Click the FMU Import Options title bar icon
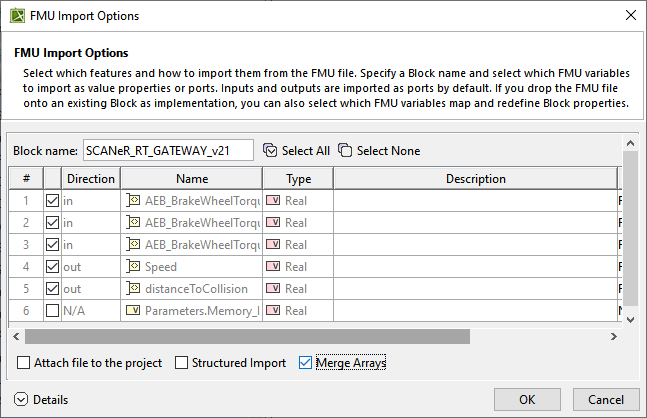This screenshot has height=418, width=647. (x=17, y=16)
